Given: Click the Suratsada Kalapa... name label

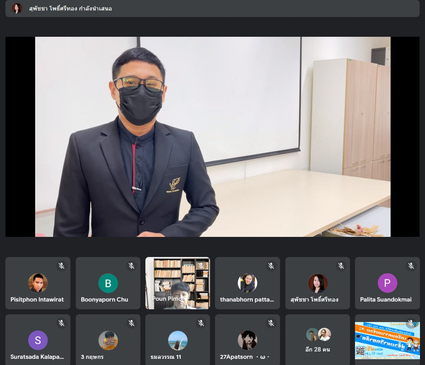Looking at the screenshot, I should 37,357.
